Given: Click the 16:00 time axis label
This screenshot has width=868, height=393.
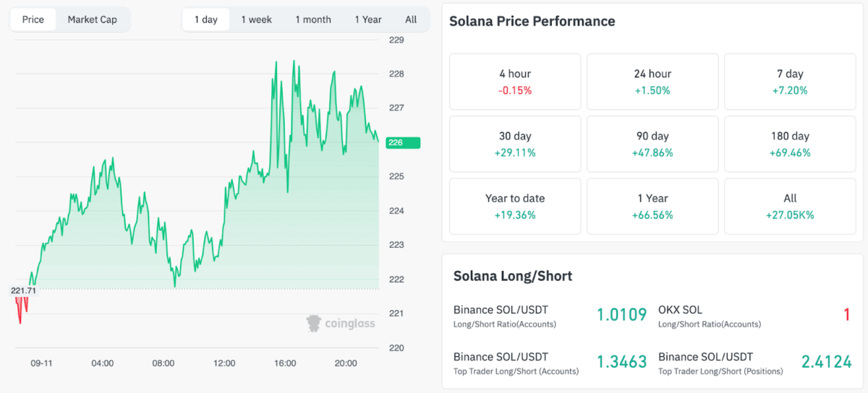Looking at the screenshot, I should pos(285,363).
